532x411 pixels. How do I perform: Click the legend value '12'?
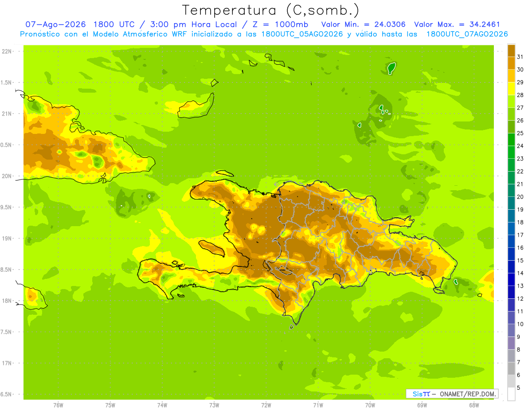pyautogui.click(x=520, y=298)
